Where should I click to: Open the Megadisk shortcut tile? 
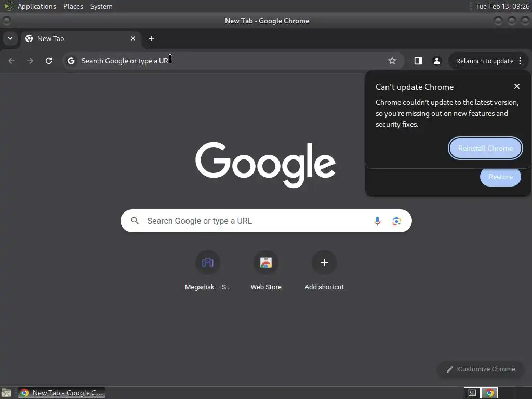pyautogui.click(x=208, y=270)
